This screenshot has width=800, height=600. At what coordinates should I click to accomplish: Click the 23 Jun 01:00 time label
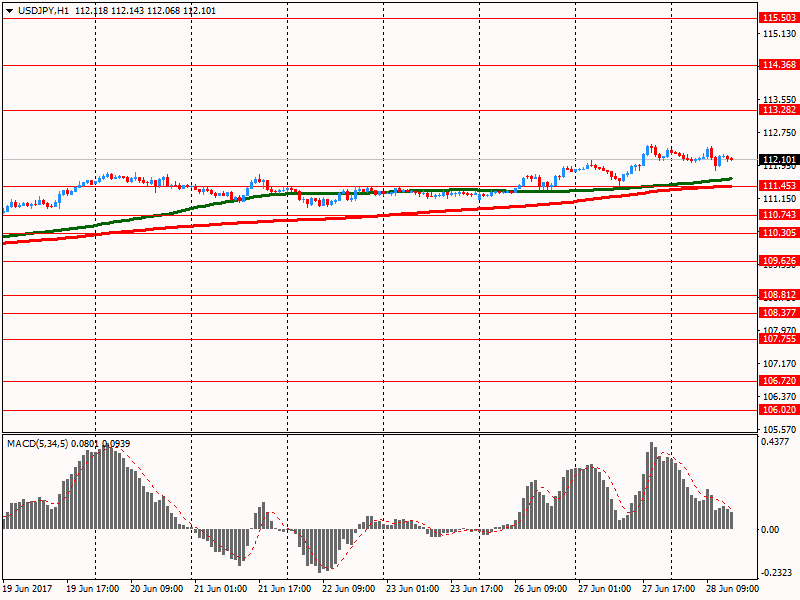pyautogui.click(x=412, y=589)
